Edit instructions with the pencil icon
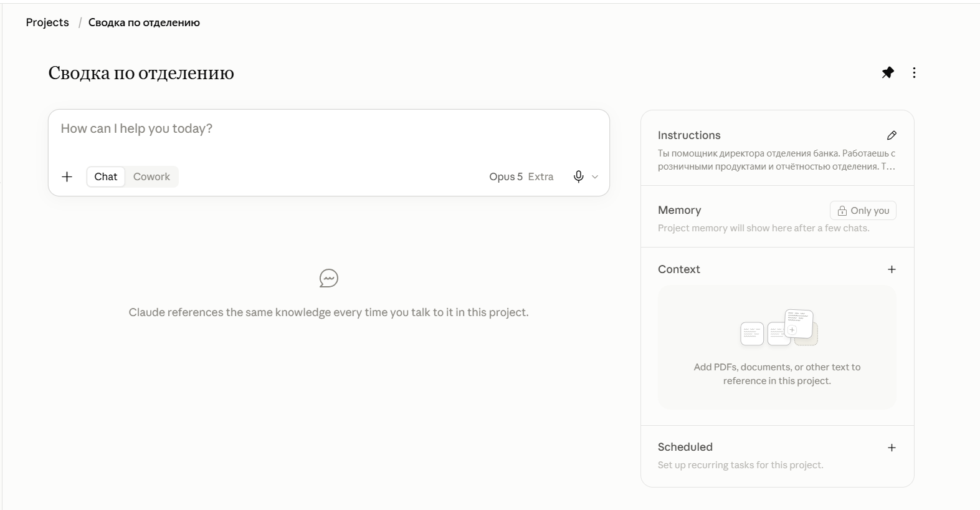Viewport: 980px width, 510px height. [892, 135]
